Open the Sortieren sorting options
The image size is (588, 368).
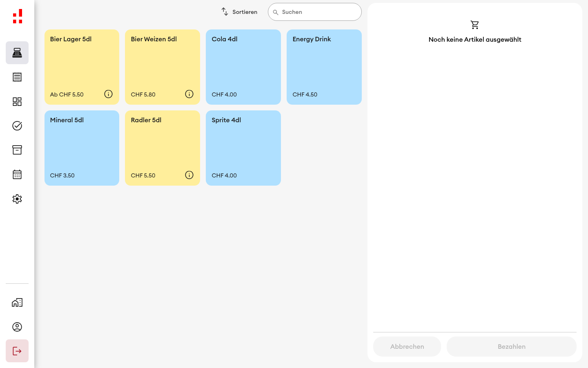click(239, 12)
